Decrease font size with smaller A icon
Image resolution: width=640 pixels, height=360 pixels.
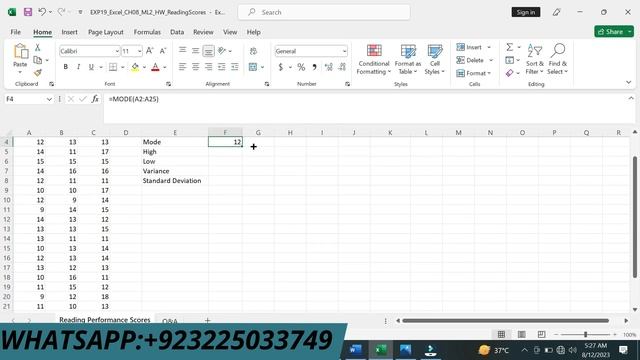[x=162, y=51]
